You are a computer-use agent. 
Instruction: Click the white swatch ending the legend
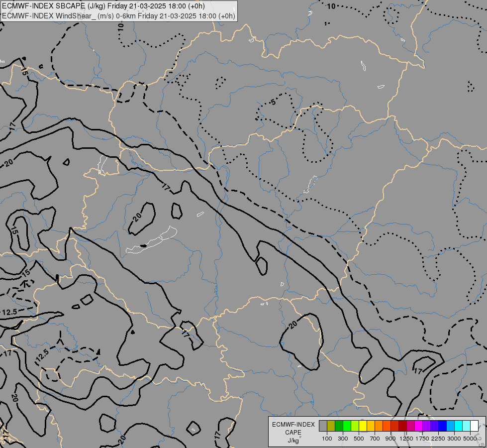[475, 426]
